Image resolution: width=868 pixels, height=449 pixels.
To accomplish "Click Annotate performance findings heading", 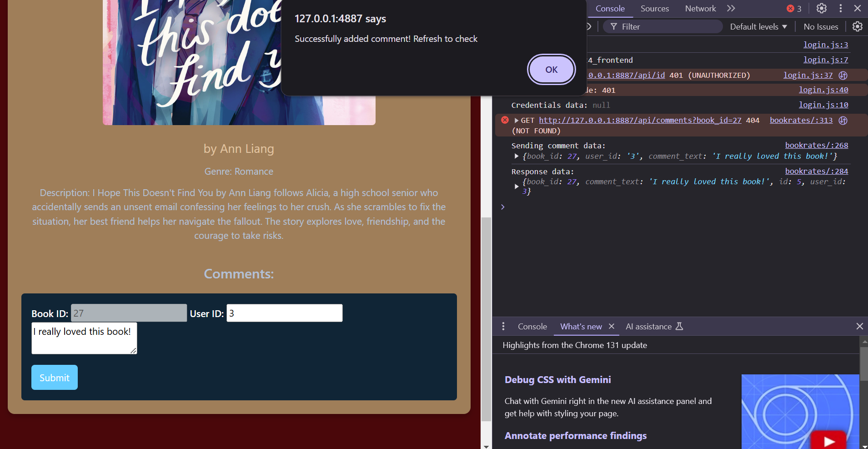I will 575,436.
